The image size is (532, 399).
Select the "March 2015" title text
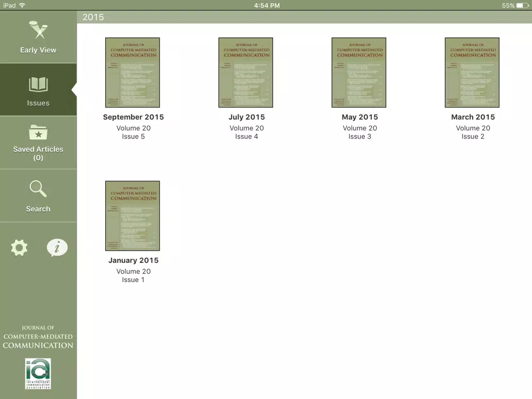click(x=473, y=117)
